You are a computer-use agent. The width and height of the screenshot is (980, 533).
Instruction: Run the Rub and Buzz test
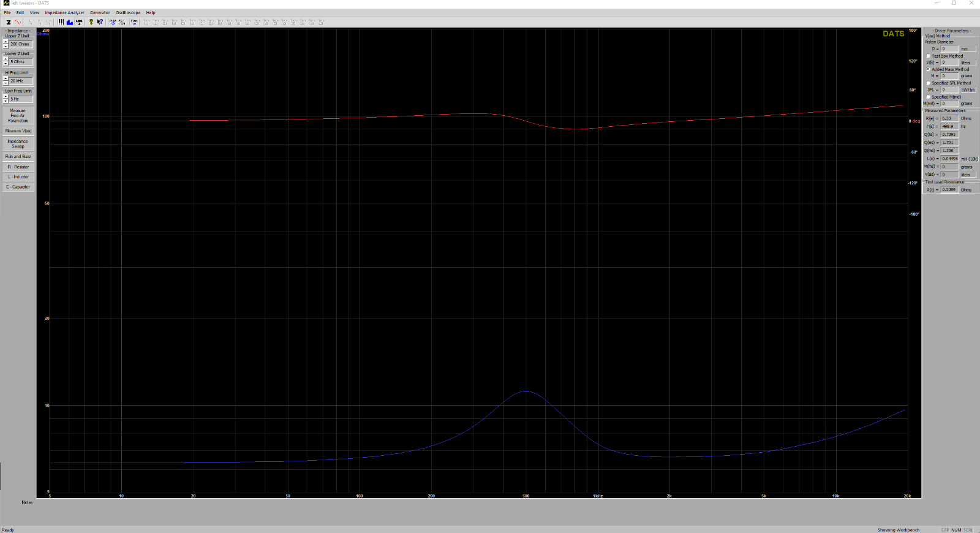pyautogui.click(x=18, y=156)
